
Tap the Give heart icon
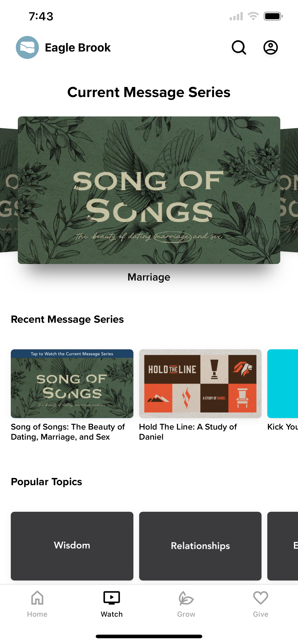click(261, 598)
